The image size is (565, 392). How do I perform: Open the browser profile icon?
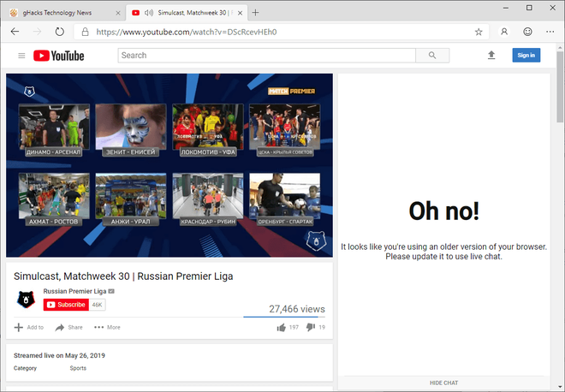coord(504,32)
